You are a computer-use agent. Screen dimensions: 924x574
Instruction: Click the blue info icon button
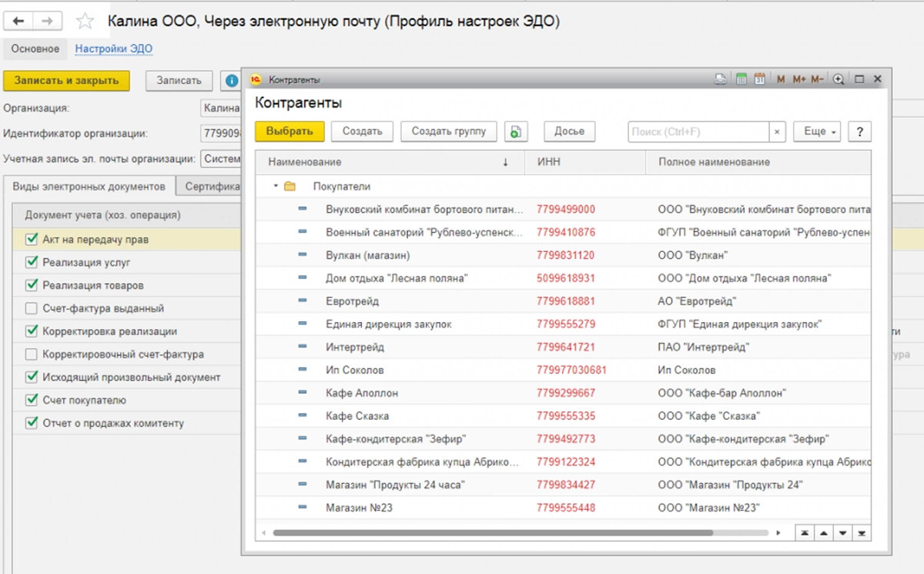coord(229,81)
